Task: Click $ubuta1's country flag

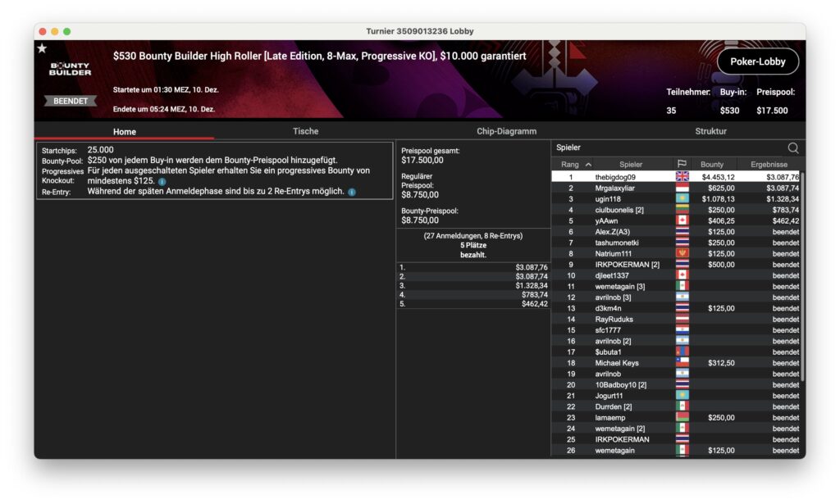Action: [682, 352]
